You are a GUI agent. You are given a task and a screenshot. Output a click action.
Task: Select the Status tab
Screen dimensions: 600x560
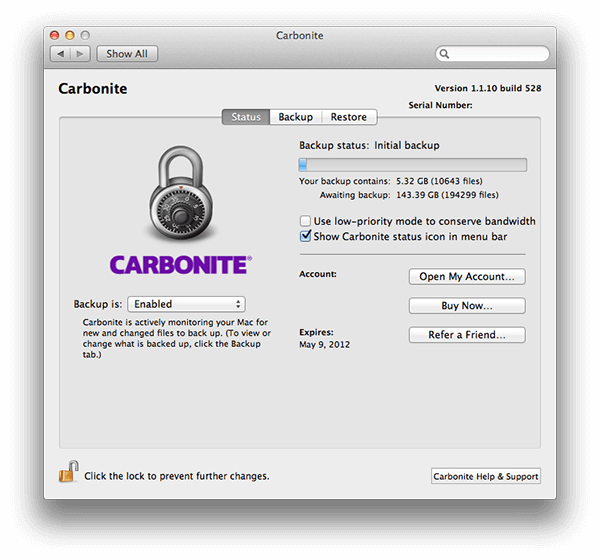click(246, 117)
